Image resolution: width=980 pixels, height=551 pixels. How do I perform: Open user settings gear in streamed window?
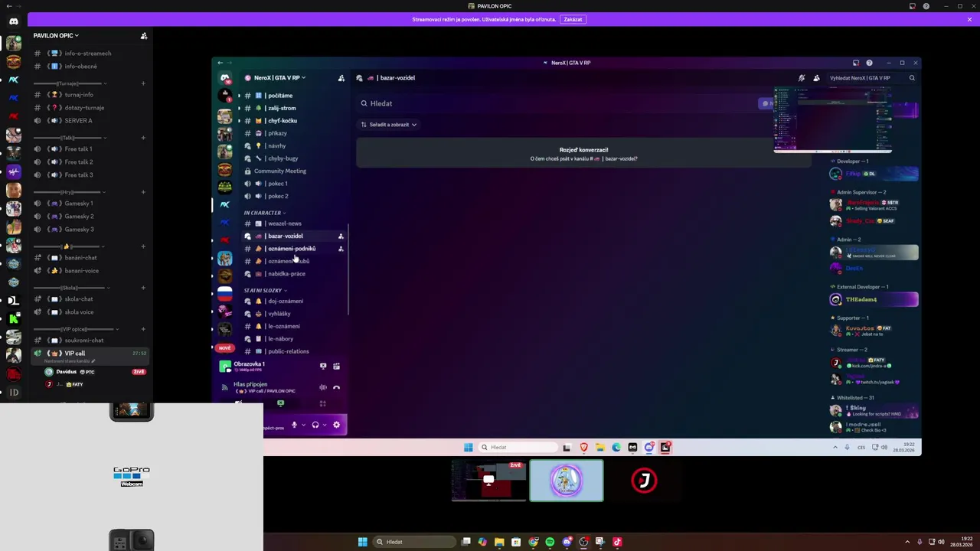(336, 425)
